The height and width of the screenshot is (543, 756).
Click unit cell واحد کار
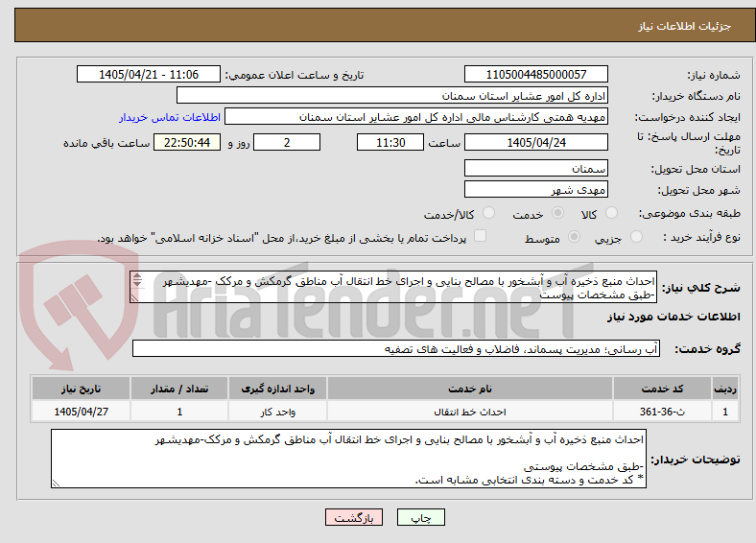click(277, 412)
